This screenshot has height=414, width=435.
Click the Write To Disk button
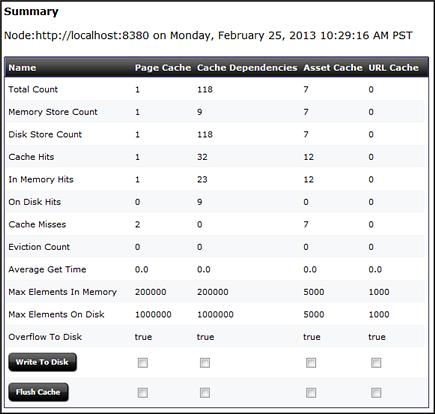pyautogui.click(x=43, y=362)
